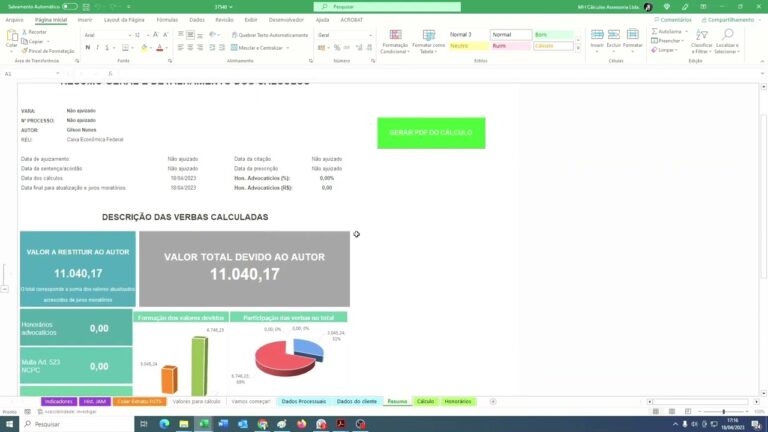Image resolution: width=768 pixels, height=432 pixels.
Task: Expand cell styles gallery arrow
Action: 578,48
